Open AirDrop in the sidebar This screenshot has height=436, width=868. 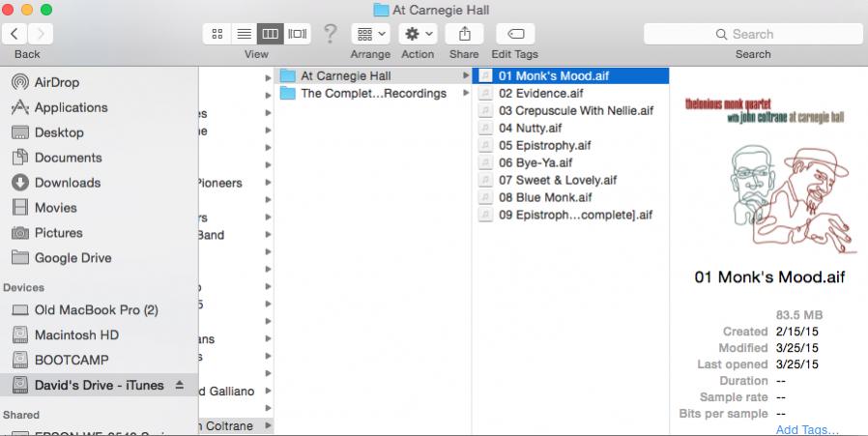click(56, 82)
